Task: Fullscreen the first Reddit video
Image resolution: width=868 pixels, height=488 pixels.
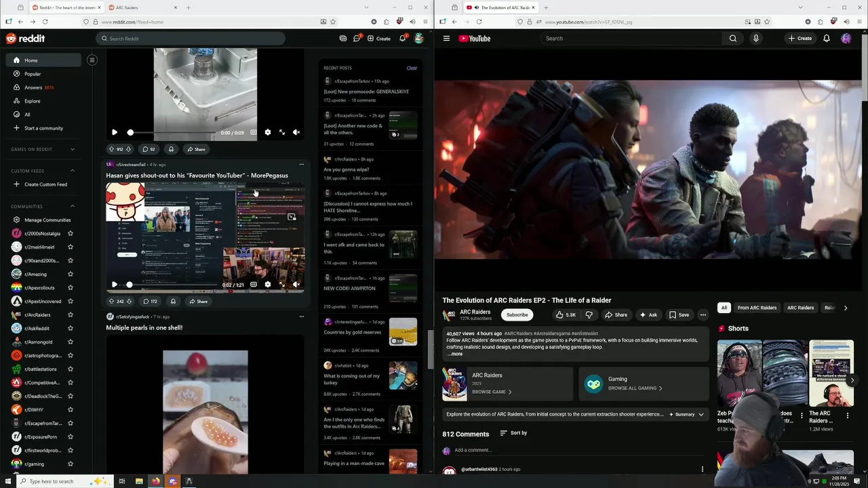Action: [282, 133]
